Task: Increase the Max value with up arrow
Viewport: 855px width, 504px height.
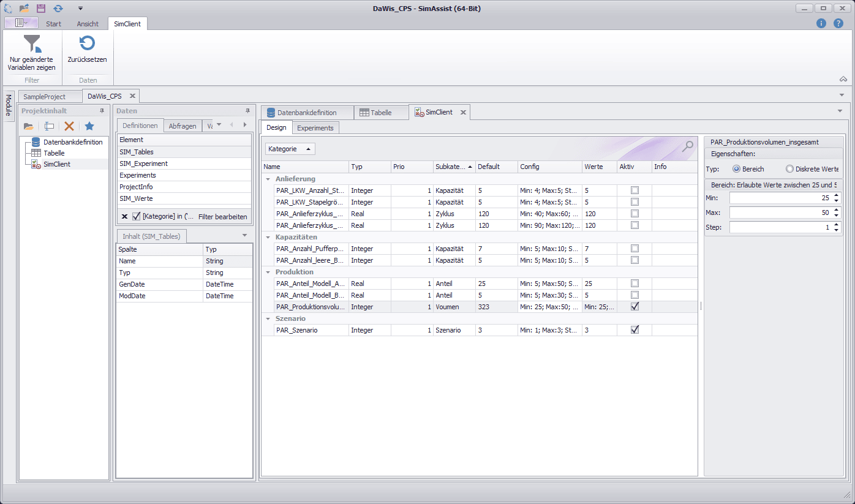Action: click(x=837, y=210)
